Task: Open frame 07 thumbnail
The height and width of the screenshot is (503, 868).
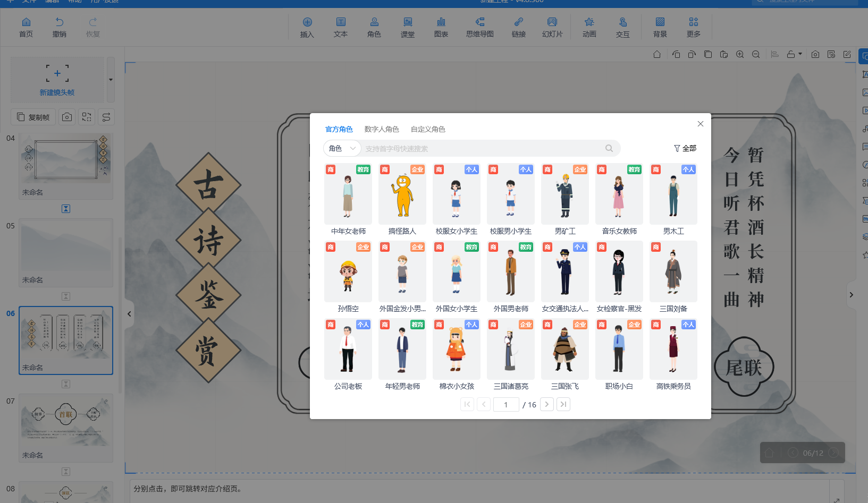Action: [66, 428]
